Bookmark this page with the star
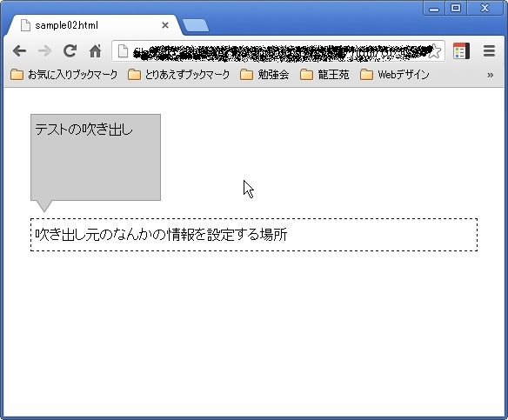The height and width of the screenshot is (420, 508). point(434,51)
